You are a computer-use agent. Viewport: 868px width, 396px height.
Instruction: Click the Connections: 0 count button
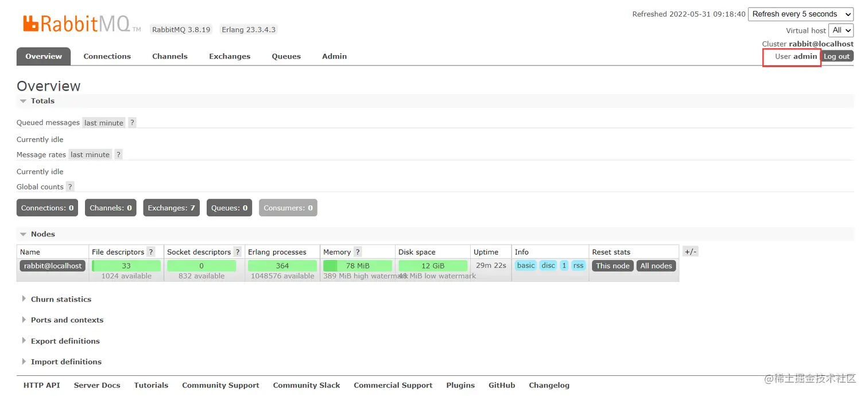tap(47, 208)
